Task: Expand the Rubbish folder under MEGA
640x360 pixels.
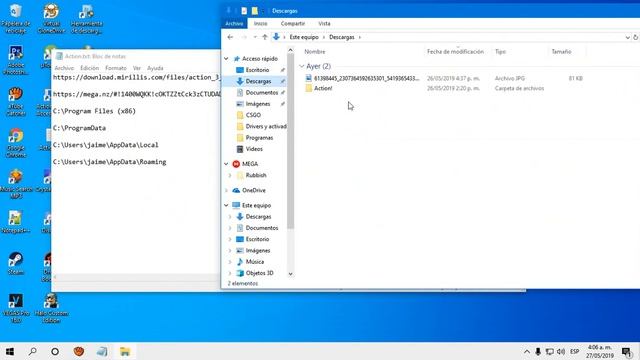Action: pyautogui.click(x=230, y=176)
